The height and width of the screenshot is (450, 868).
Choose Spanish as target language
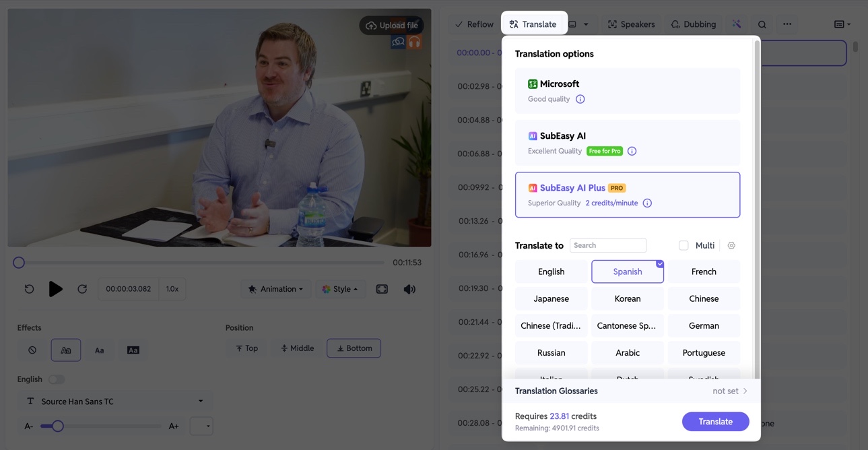628,271
